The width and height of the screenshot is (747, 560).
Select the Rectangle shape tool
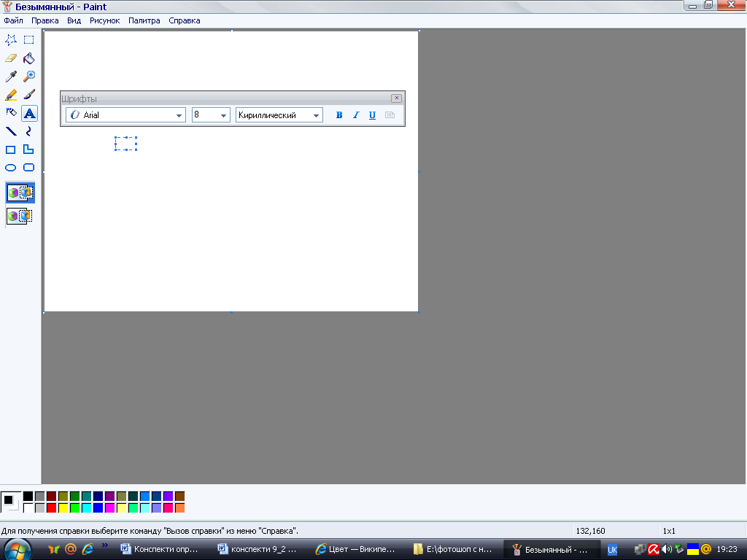10,149
